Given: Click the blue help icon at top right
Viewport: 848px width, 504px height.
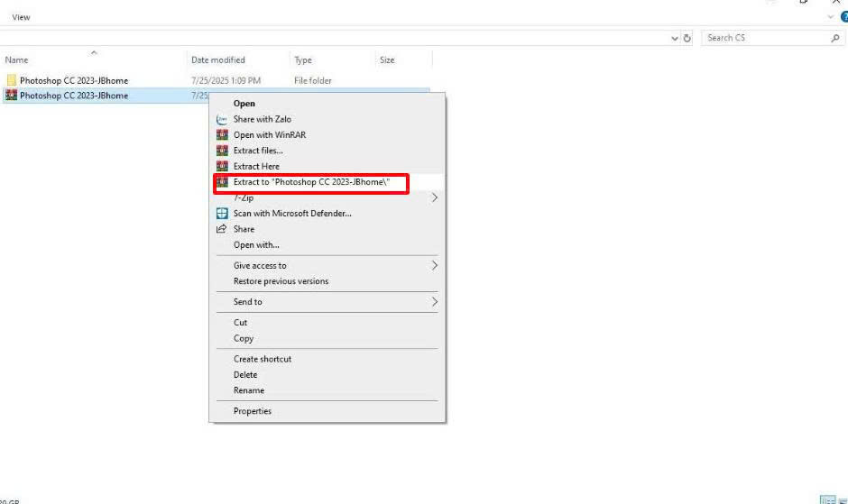Looking at the screenshot, I should tap(844, 17).
